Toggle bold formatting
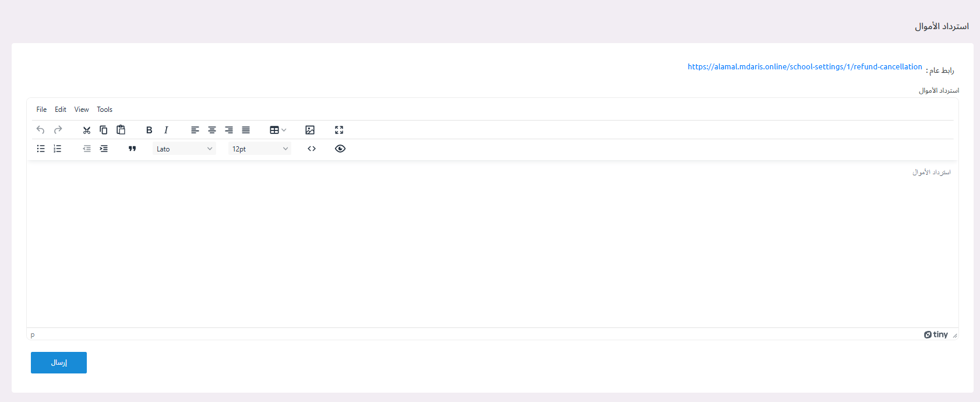Viewport: 980px width, 402px height. point(149,130)
